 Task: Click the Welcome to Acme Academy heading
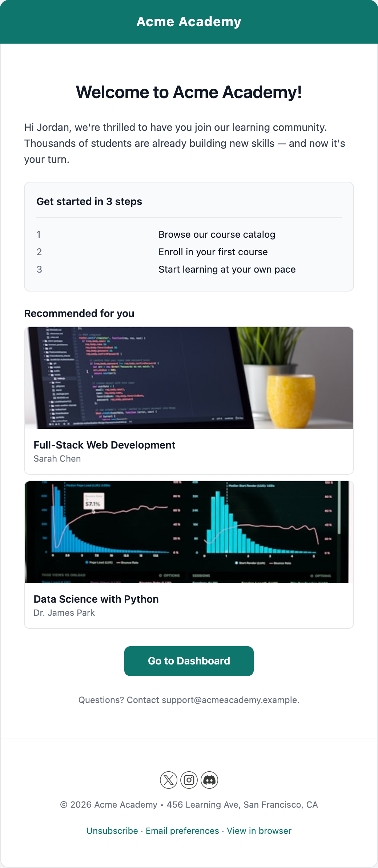[189, 92]
